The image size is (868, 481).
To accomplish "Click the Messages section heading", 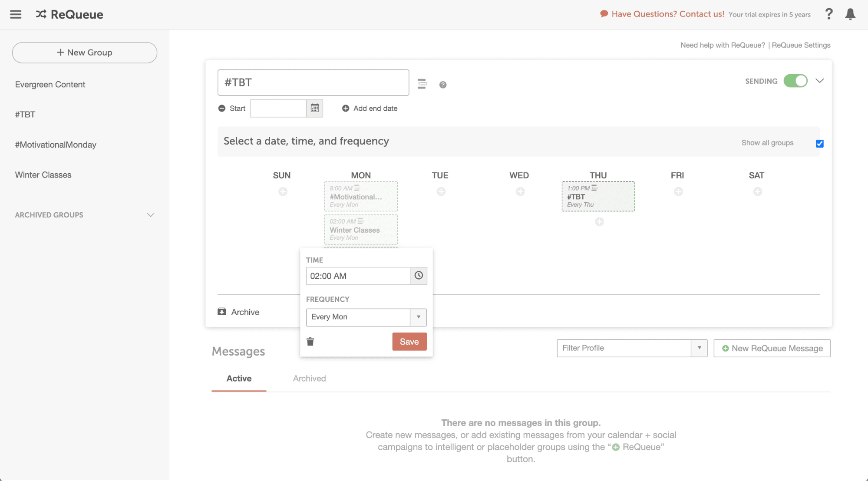I will pos(238,351).
